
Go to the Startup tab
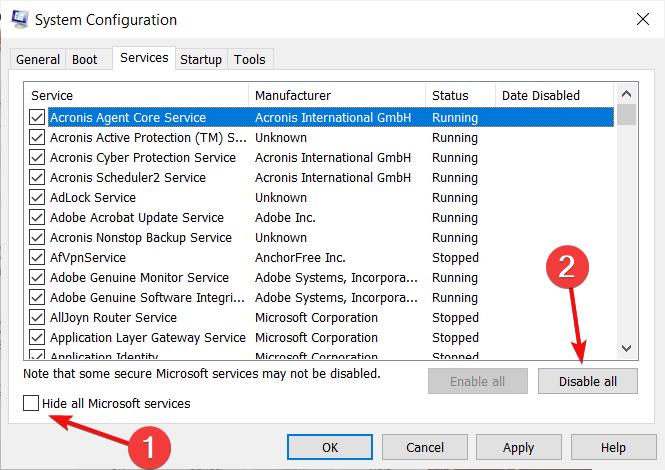[201, 59]
